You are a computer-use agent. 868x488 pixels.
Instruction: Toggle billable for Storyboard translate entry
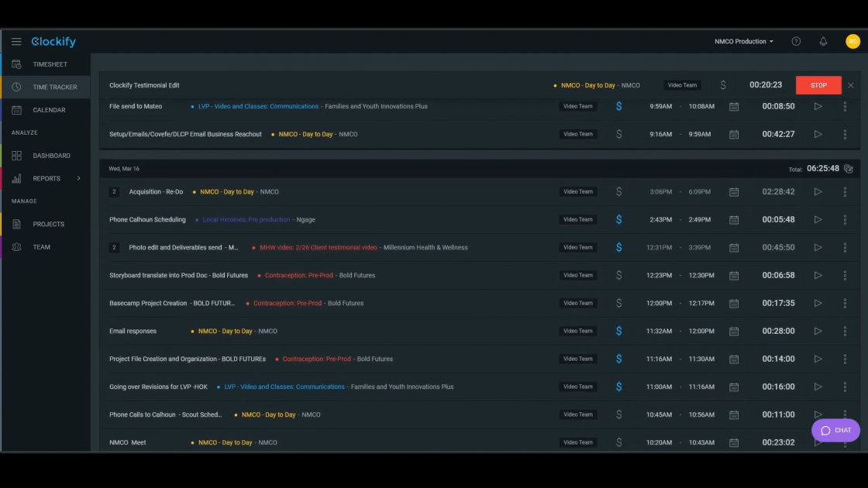click(x=619, y=275)
